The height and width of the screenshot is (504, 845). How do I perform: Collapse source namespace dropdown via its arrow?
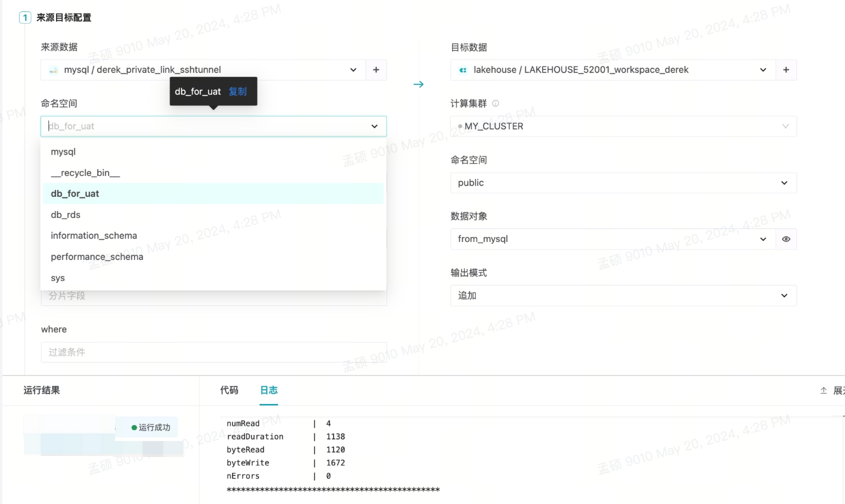[x=374, y=126]
